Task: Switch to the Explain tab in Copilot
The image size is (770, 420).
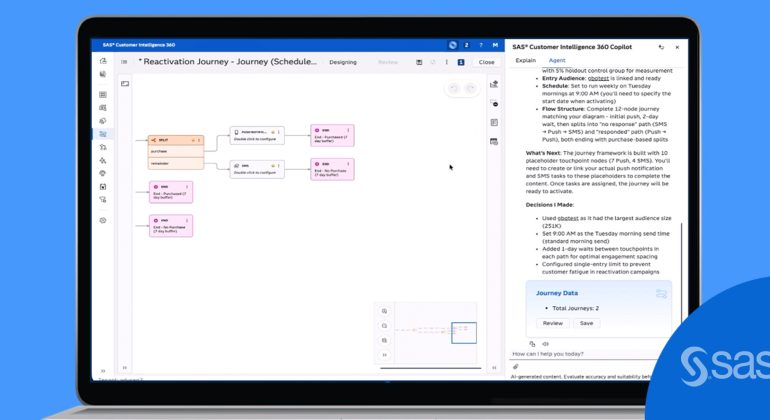Action: click(525, 60)
